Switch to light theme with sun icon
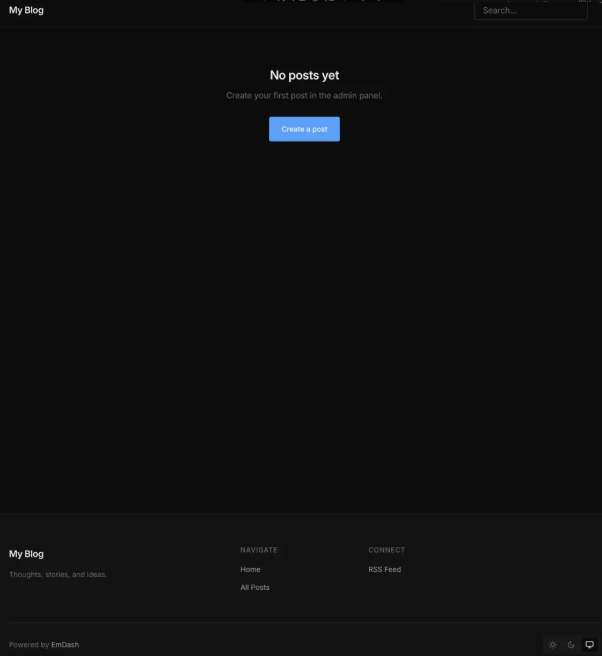Viewport: 602px width, 656px height. coord(552,645)
